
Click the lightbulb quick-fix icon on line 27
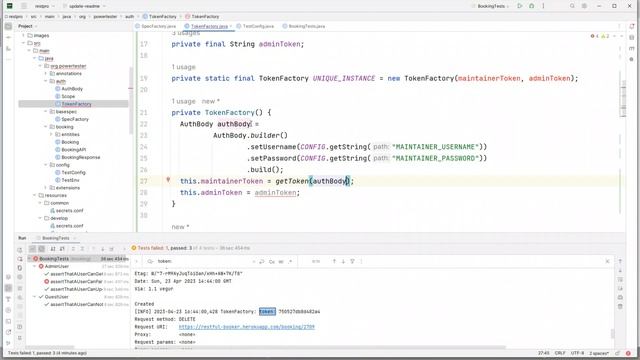coord(168,180)
